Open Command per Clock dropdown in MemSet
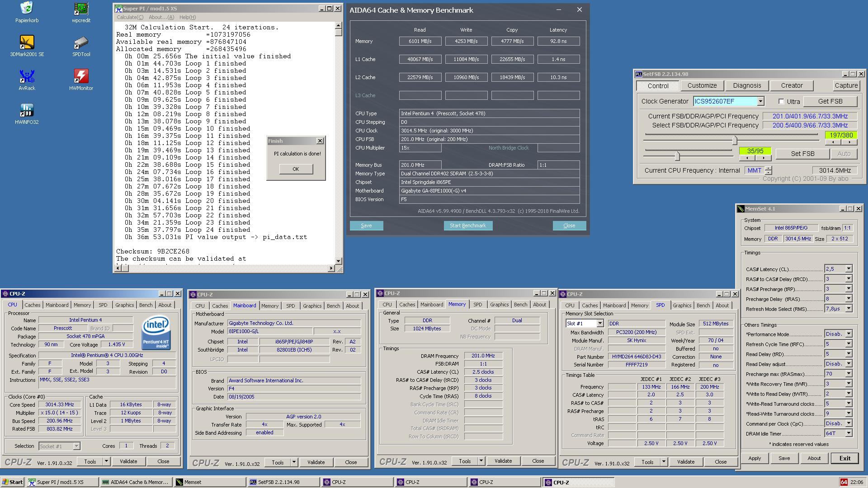 [x=849, y=423]
